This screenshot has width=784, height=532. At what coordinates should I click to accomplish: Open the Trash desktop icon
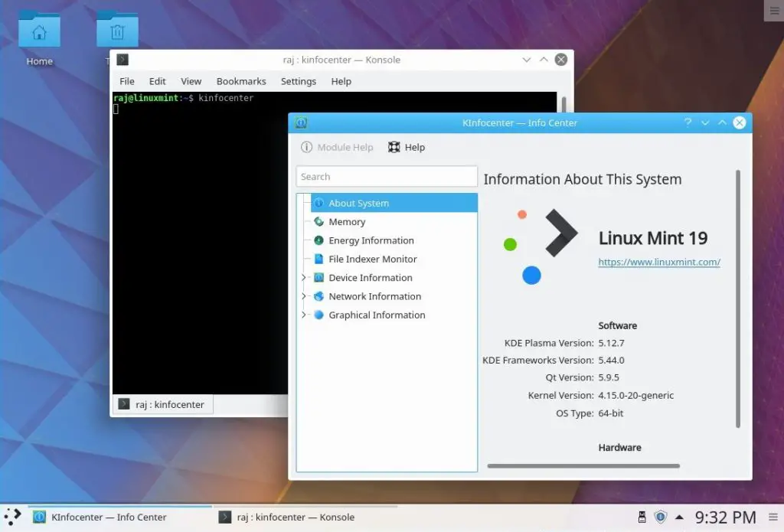[x=117, y=30]
